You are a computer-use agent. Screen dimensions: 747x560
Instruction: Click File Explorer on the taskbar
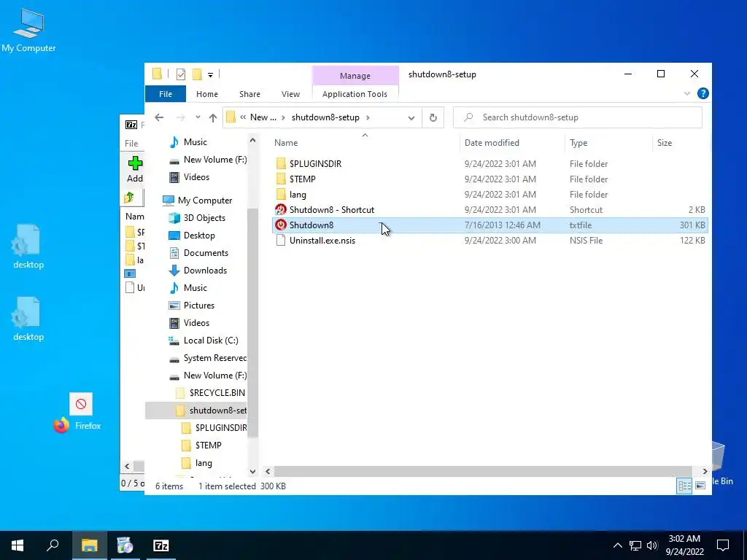pos(89,545)
